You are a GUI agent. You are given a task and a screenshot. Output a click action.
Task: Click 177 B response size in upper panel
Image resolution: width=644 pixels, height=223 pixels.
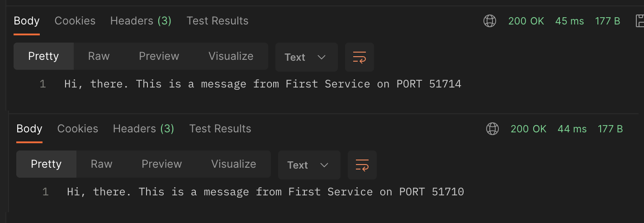pos(608,21)
